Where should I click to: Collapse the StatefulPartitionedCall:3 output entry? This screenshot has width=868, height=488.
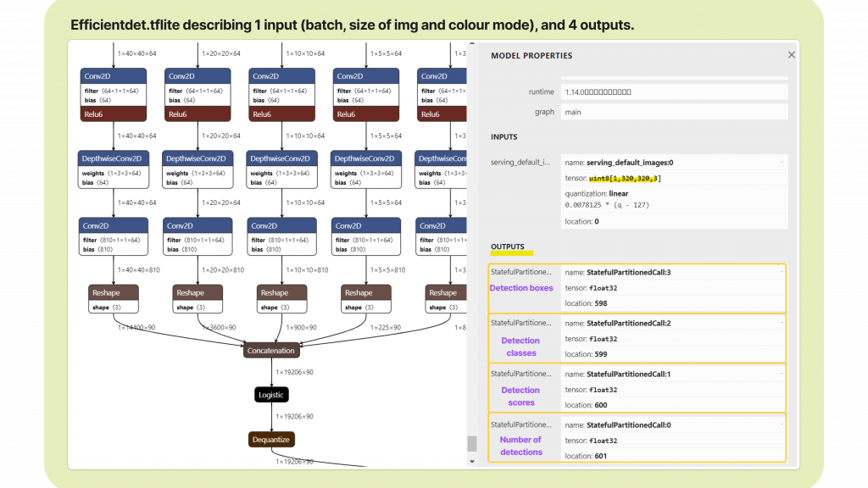coord(781,272)
